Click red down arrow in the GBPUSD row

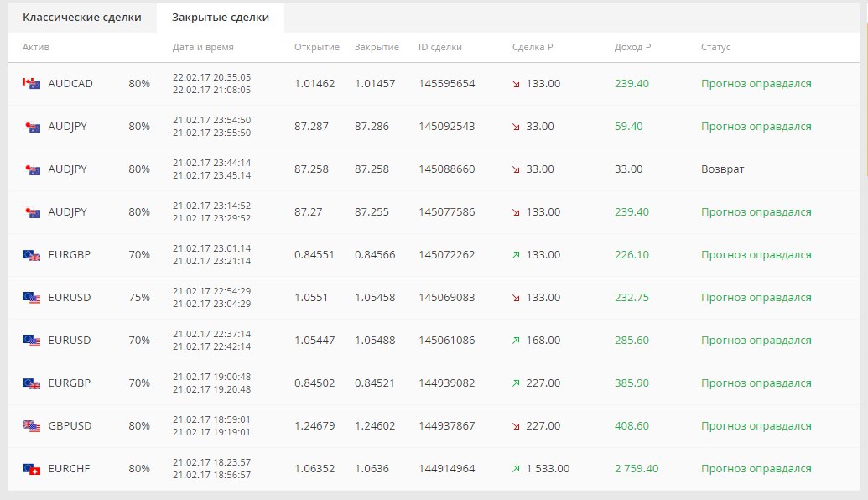click(x=516, y=426)
